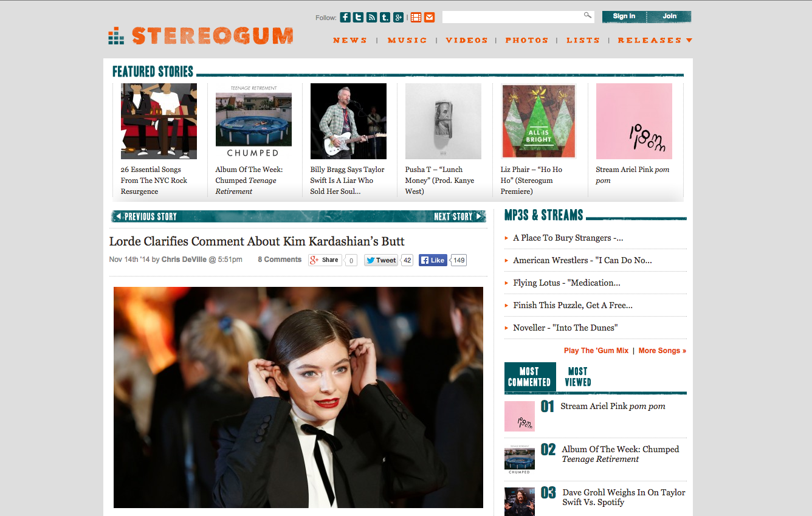The width and height of the screenshot is (812, 516).
Task: Open Liz Phair "Ho Ho Ho" story link
Action: [532, 181]
